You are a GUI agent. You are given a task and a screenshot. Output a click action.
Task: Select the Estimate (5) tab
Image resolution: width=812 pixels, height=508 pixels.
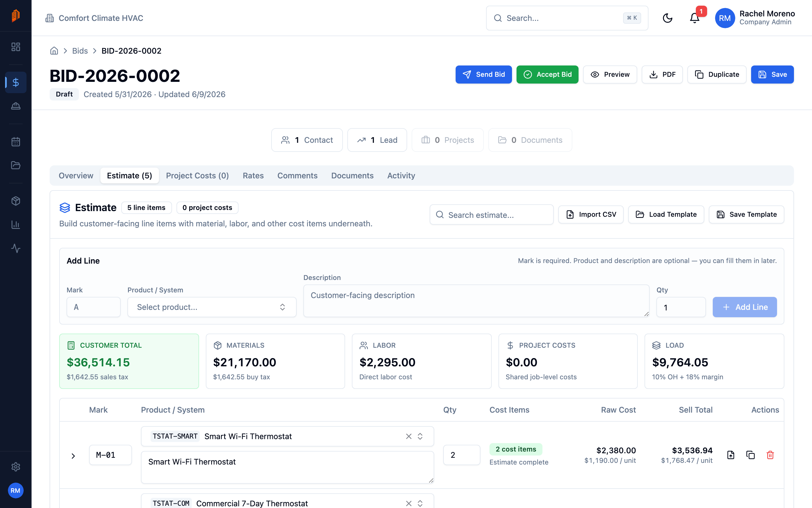coord(129,175)
